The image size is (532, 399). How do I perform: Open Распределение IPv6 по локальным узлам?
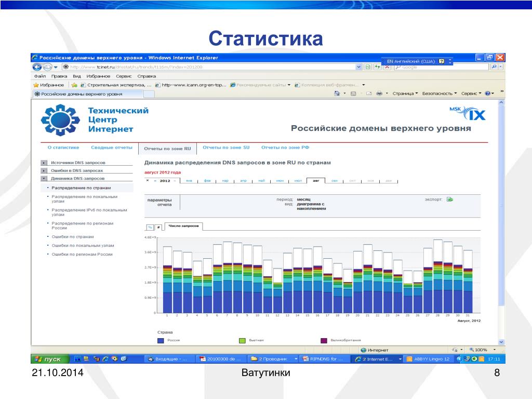tap(89, 212)
